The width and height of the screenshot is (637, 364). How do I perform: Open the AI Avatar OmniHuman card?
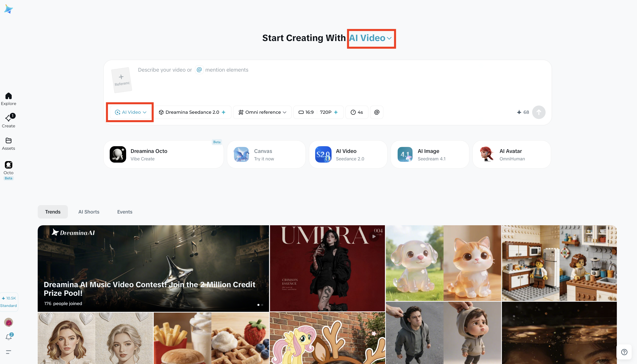click(x=512, y=155)
